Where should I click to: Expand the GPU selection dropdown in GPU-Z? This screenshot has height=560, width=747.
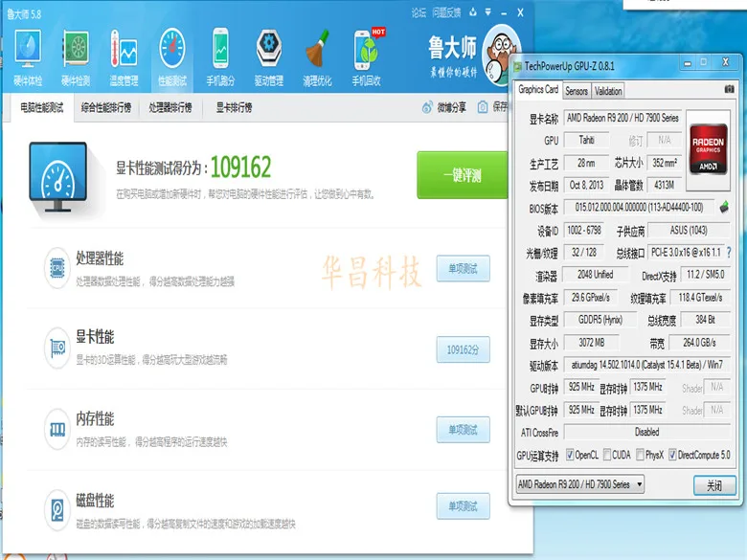click(640, 484)
